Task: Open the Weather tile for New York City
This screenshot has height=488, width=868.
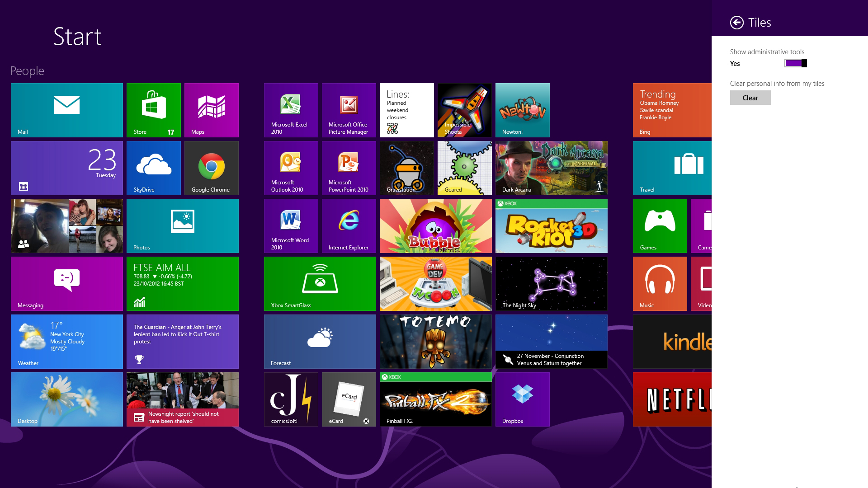Action: [x=67, y=342]
